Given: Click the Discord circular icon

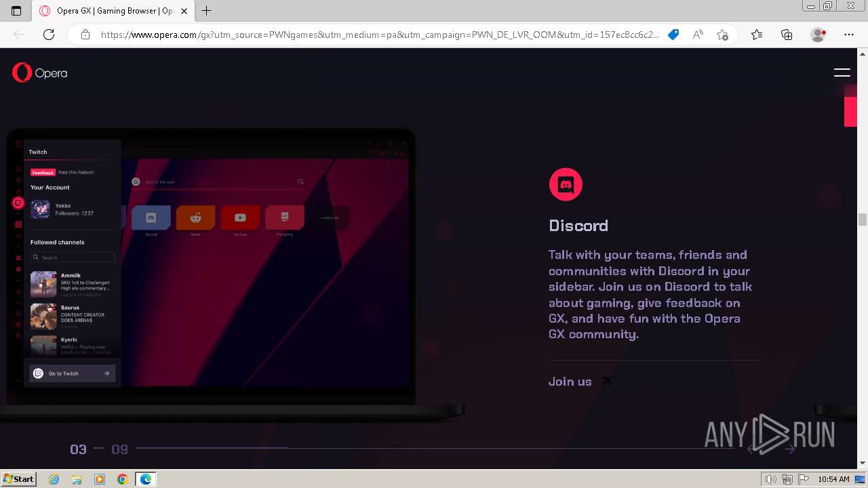Looking at the screenshot, I should (566, 184).
